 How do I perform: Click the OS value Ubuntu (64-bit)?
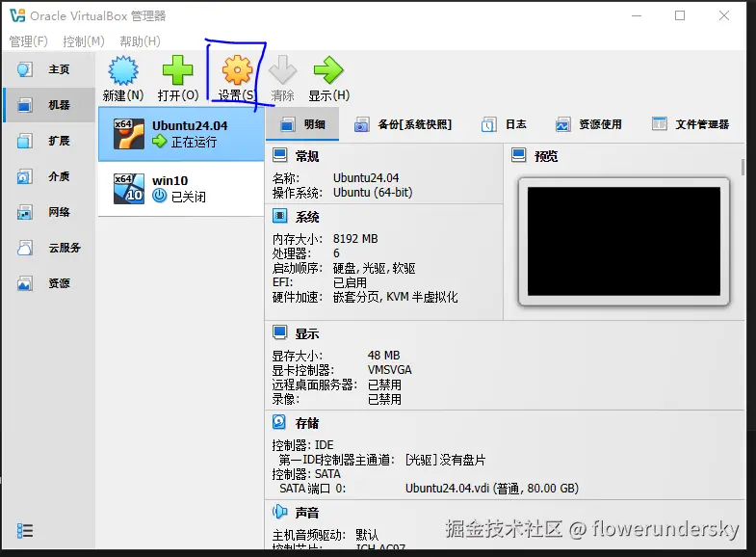(373, 193)
